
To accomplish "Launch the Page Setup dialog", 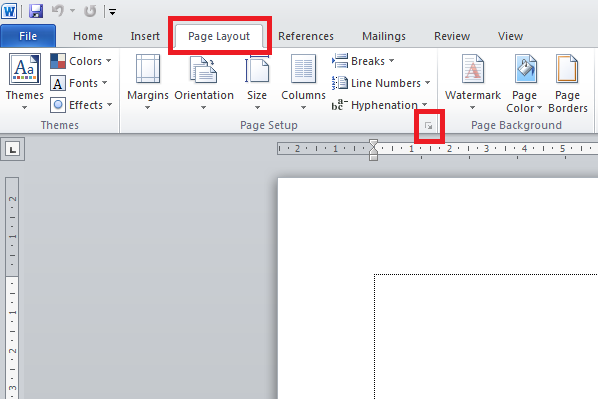I will pyautogui.click(x=429, y=125).
